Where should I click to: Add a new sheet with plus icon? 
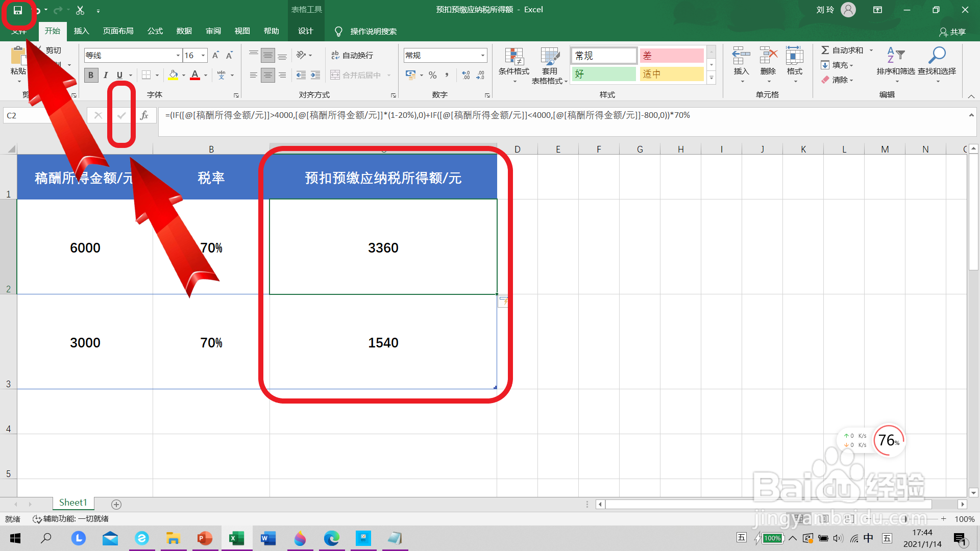click(116, 504)
